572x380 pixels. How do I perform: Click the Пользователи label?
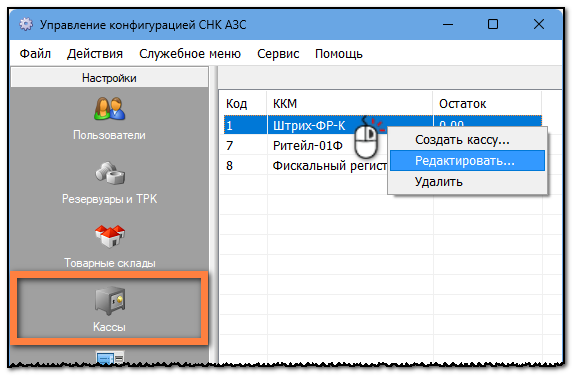(109, 135)
